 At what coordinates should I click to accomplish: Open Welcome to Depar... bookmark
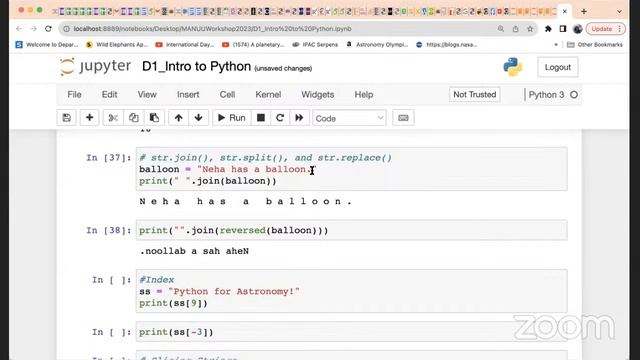coord(47,44)
